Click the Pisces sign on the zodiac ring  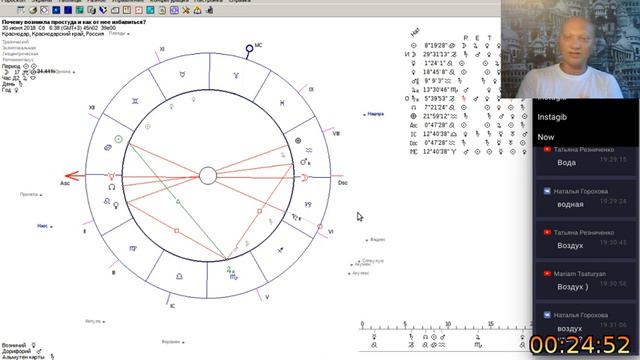[282, 103]
